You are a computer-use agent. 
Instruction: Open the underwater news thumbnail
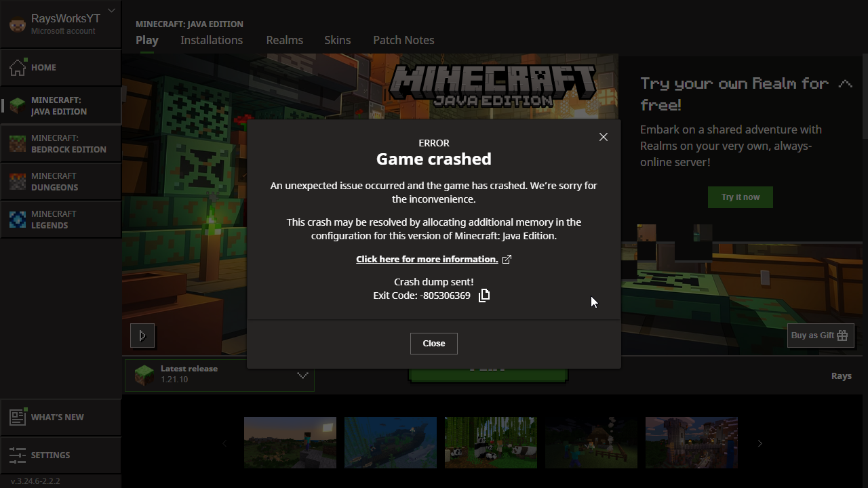point(391,443)
